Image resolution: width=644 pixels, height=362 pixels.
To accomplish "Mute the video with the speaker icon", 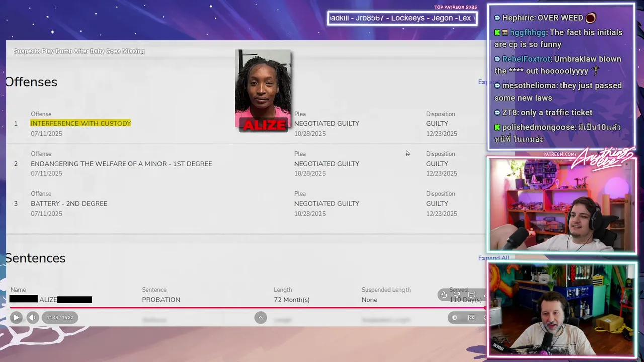I will (x=32, y=317).
